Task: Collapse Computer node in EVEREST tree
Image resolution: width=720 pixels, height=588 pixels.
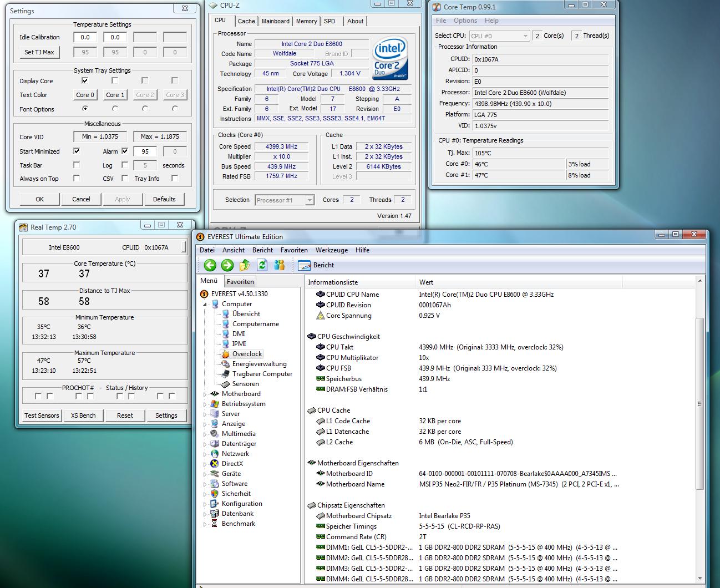Action: 205,305
